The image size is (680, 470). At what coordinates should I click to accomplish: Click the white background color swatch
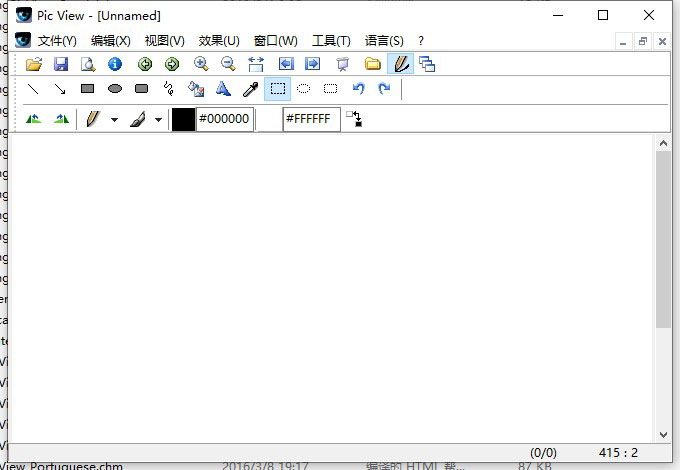coord(270,119)
